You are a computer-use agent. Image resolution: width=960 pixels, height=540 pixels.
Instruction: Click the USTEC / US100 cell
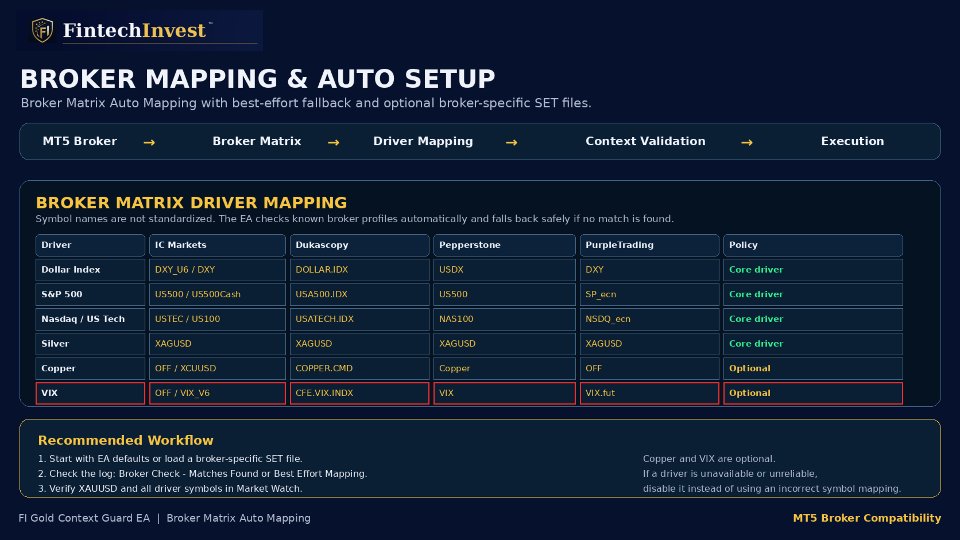[x=217, y=319]
